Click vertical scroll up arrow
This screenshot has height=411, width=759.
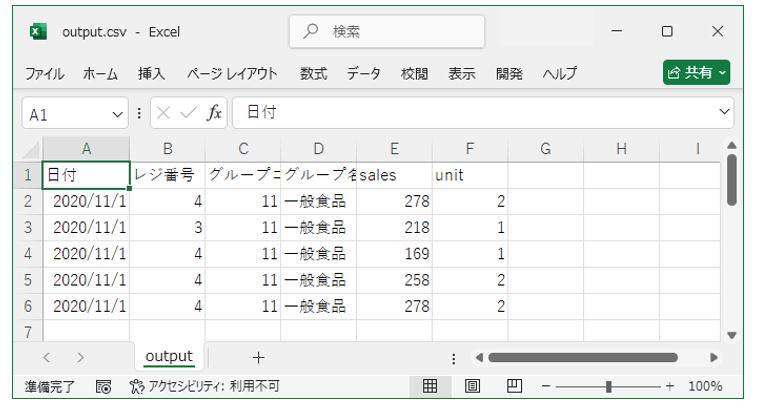point(732,145)
